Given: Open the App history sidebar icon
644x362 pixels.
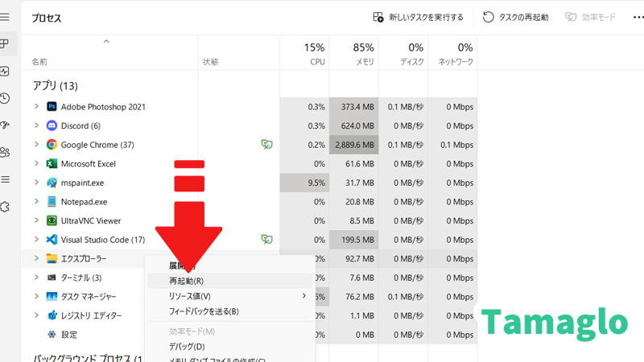Looking at the screenshot, I should click(x=5, y=98).
